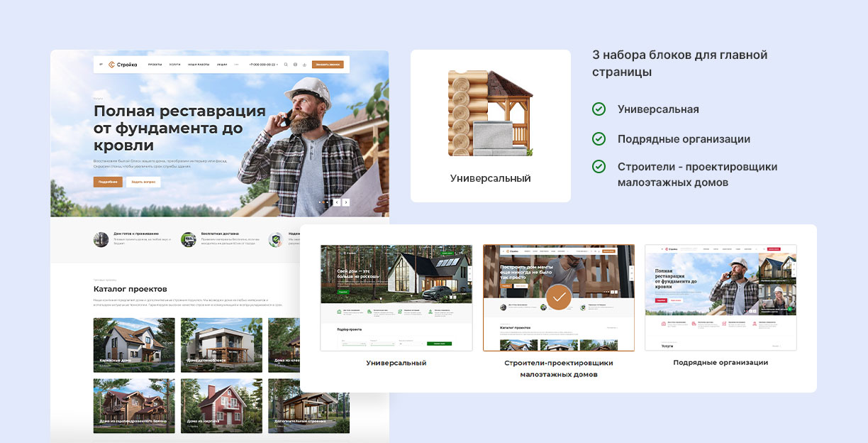Open the search magnifier icon

point(286,64)
